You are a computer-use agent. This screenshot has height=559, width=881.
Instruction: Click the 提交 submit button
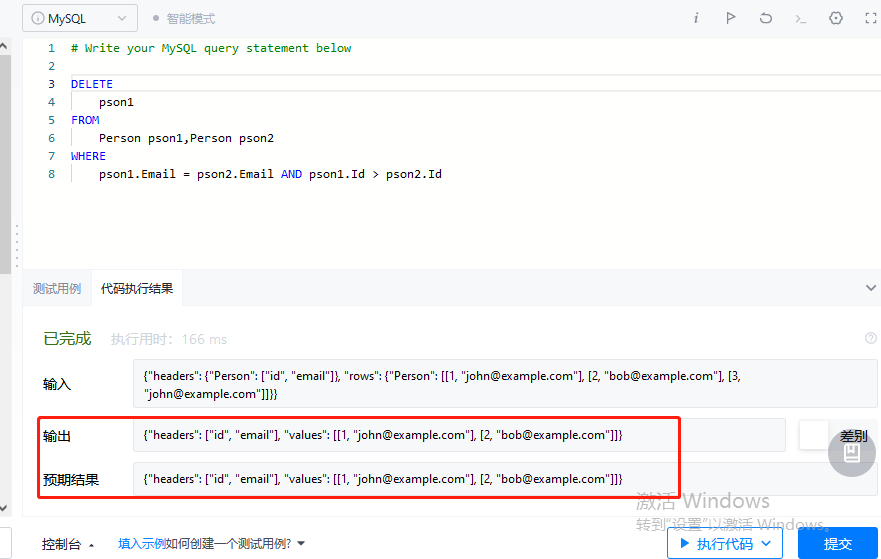pos(837,544)
